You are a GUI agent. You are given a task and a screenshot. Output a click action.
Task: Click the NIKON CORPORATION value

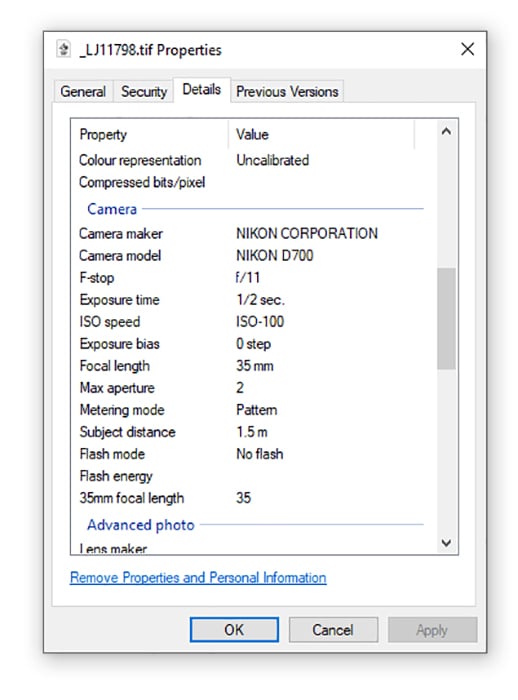point(307,233)
